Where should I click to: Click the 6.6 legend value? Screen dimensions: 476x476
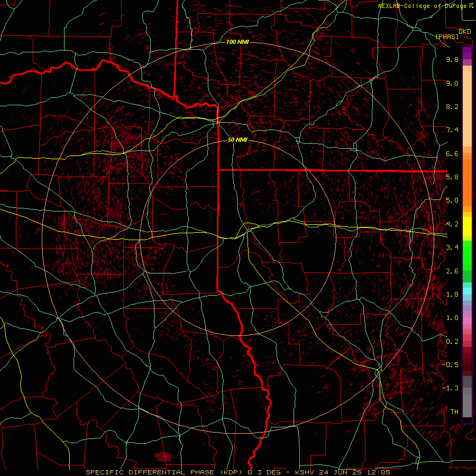click(452, 153)
